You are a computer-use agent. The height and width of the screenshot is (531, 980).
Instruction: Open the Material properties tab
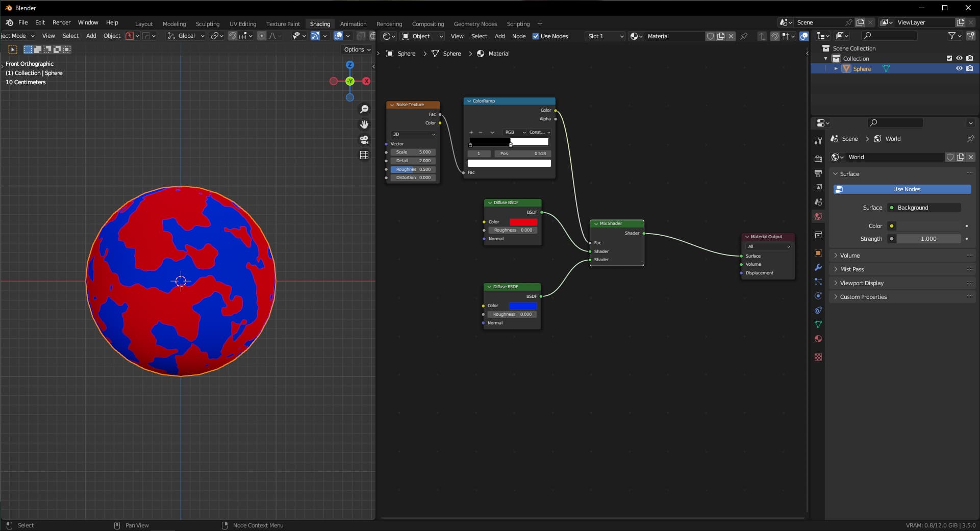[x=818, y=339]
